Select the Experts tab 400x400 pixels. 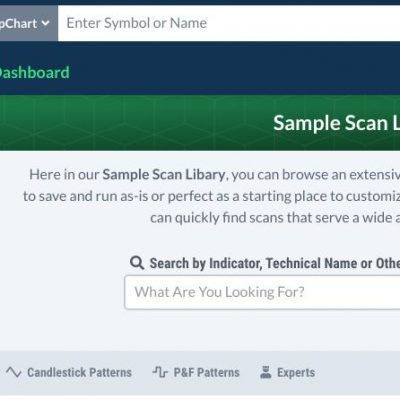(x=287, y=372)
